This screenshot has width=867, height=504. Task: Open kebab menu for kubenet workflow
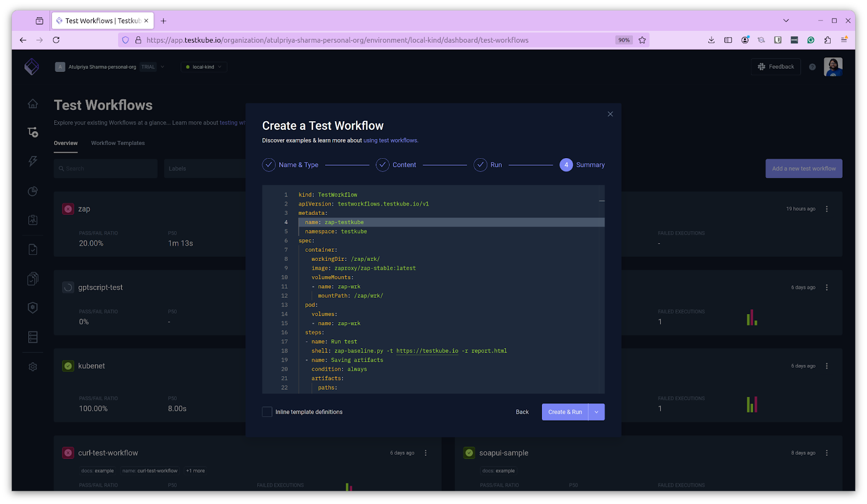[827, 366]
